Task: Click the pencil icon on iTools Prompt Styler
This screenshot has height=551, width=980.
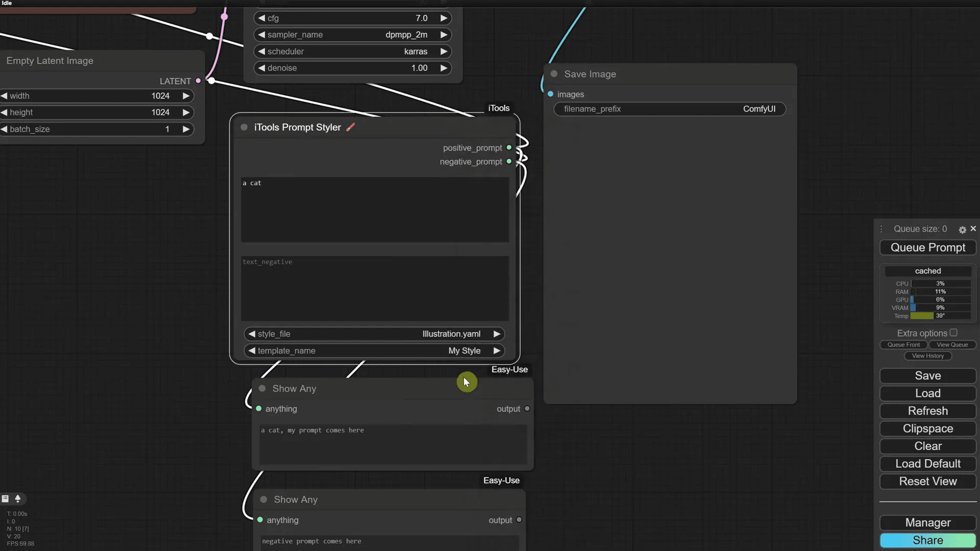Action: 351,128
